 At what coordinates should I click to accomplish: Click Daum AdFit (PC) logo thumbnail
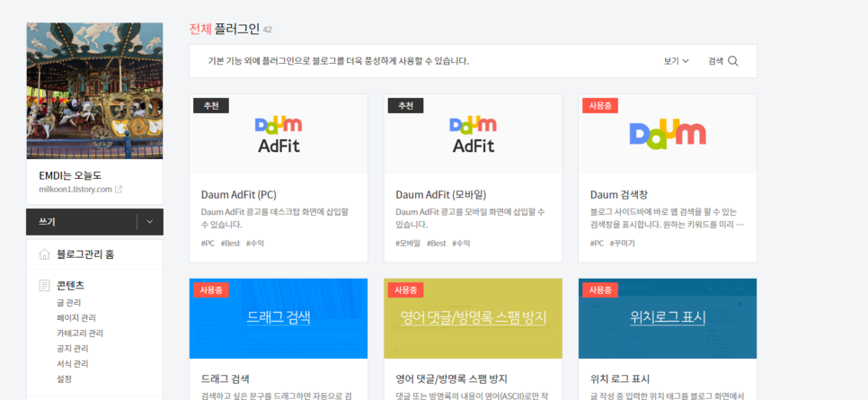click(279, 135)
